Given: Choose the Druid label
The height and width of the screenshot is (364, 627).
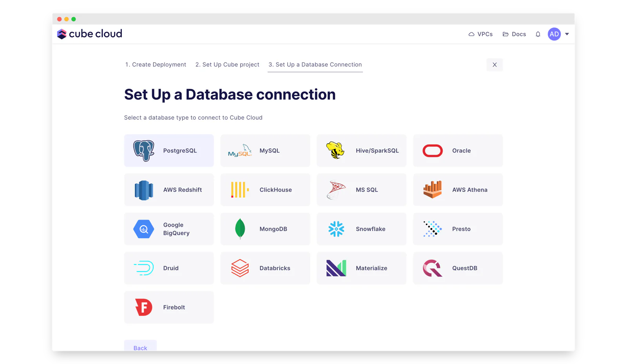Looking at the screenshot, I should point(171,268).
